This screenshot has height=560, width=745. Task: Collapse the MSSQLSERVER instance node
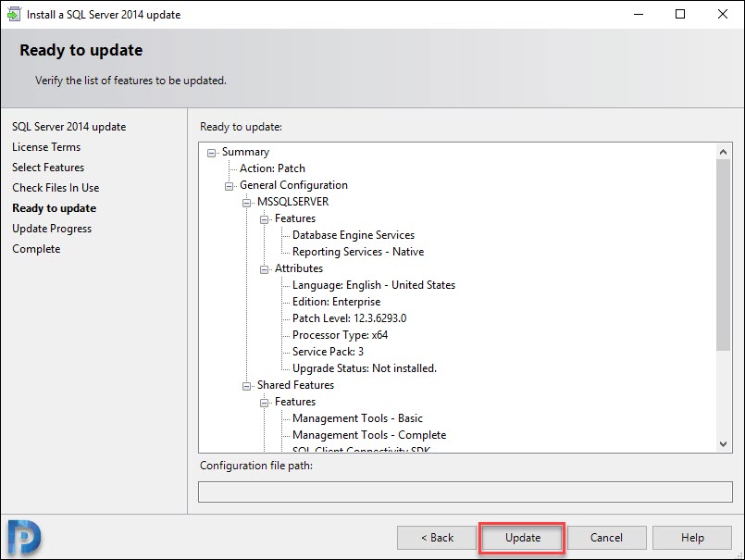(246, 203)
